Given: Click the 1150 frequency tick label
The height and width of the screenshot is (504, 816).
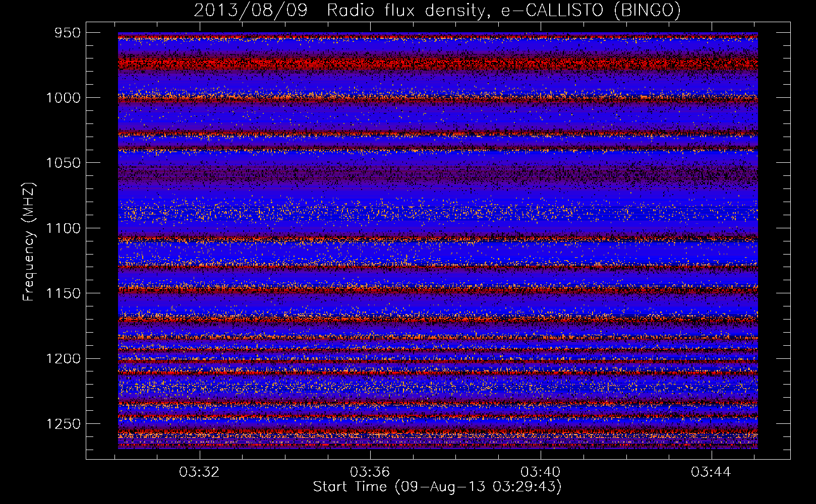Looking at the screenshot, I should point(63,293).
